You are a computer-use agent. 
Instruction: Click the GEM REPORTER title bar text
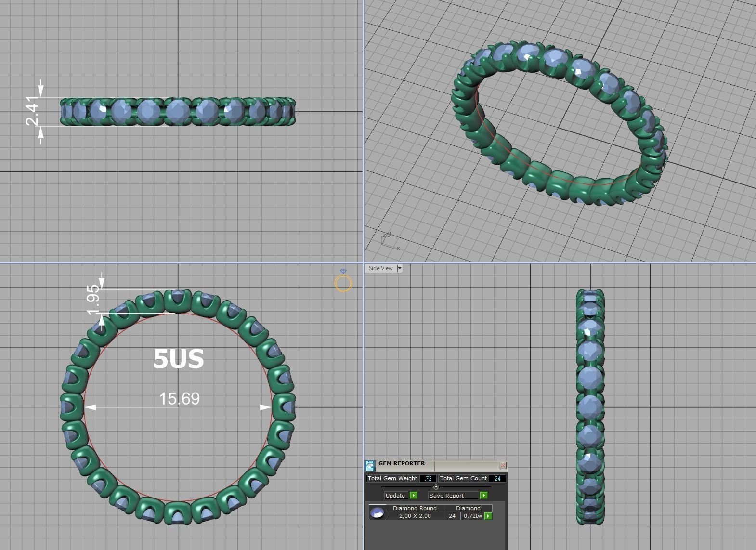pos(402,463)
